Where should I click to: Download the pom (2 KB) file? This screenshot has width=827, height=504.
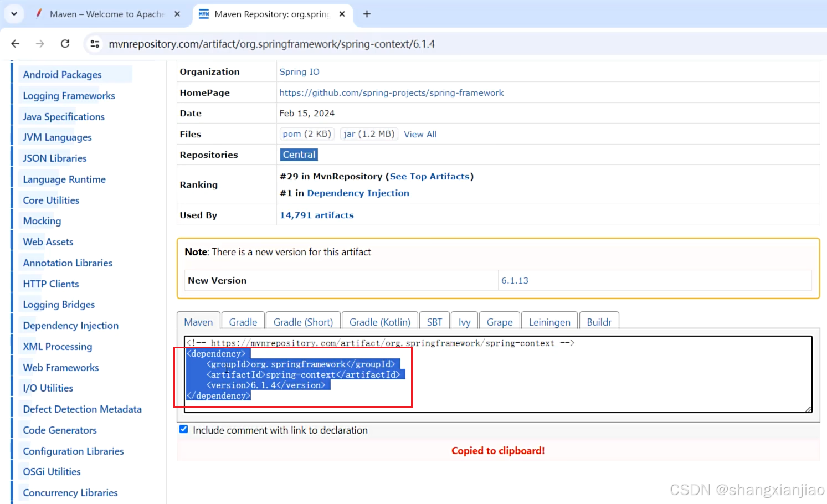click(x=307, y=134)
